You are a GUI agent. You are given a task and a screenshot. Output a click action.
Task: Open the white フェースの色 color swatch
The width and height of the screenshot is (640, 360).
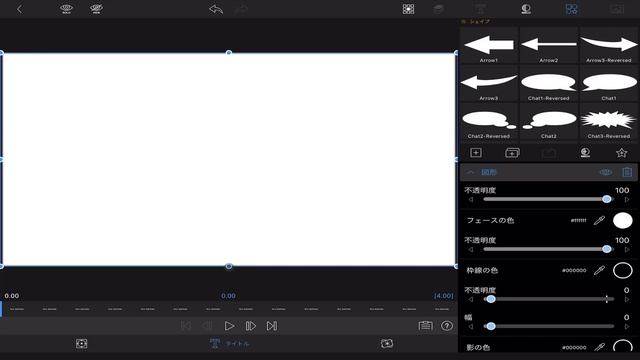click(x=622, y=220)
